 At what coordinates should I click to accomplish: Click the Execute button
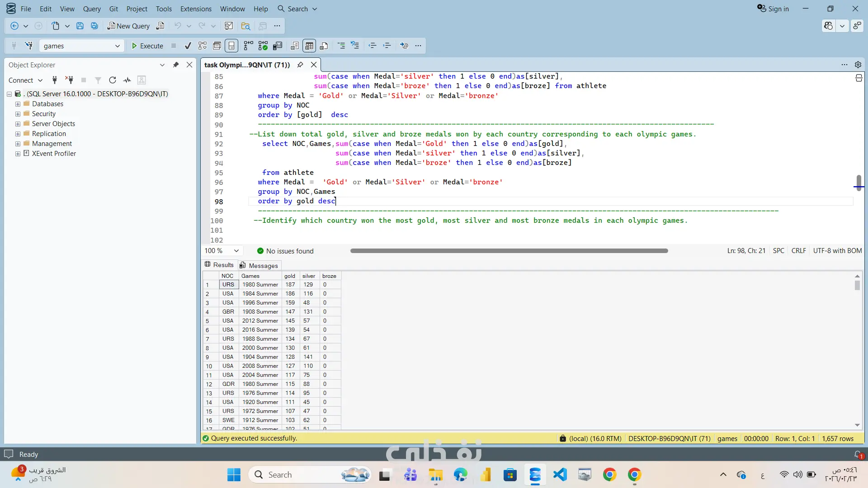coord(147,46)
